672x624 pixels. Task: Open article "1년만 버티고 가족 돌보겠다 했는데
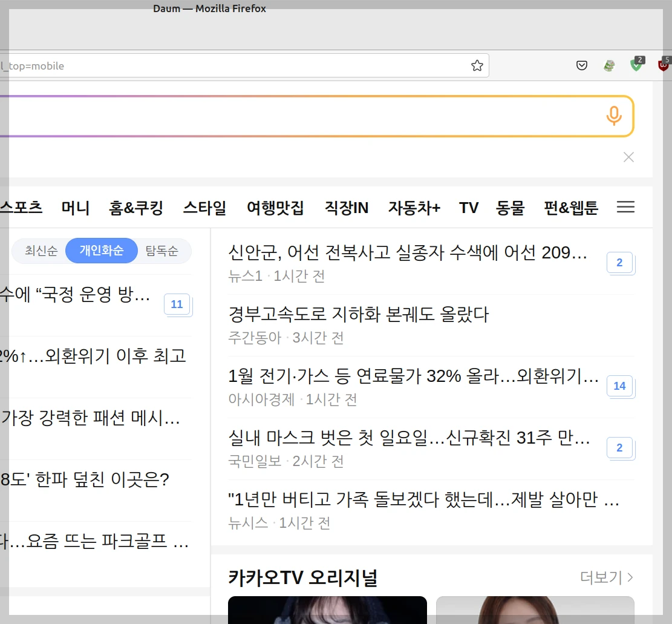click(423, 500)
